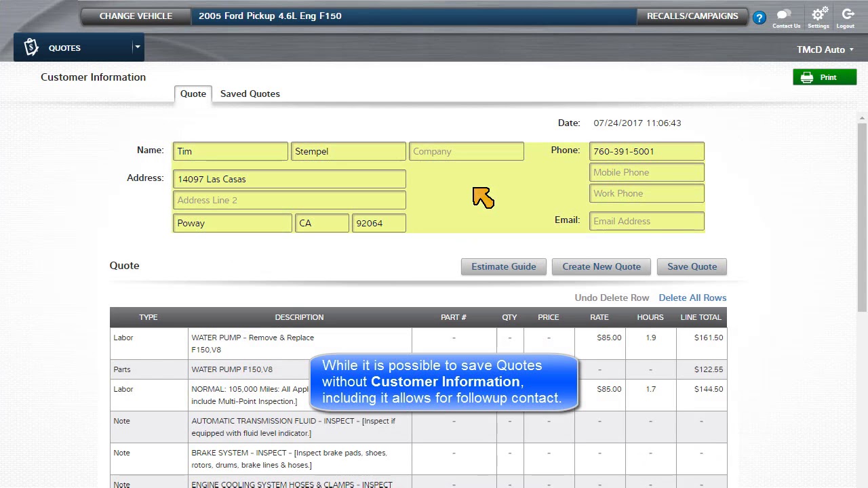
Task: Click the Delete All Rows link
Action: (692, 298)
